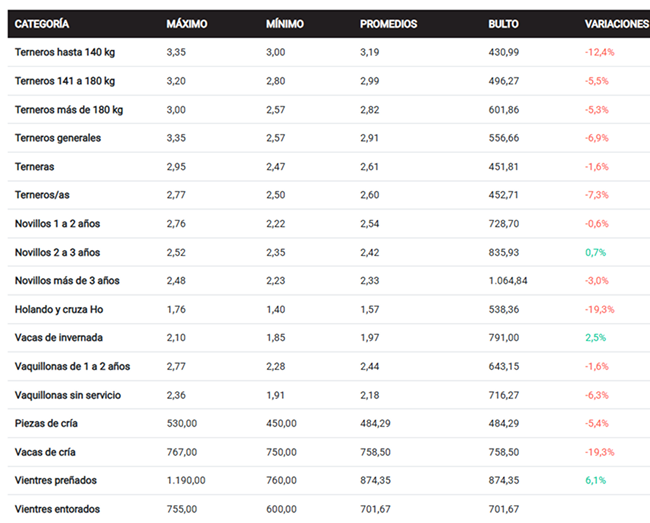
Task: Click the 1.064,84 bulto value
Action: coord(508,281)
